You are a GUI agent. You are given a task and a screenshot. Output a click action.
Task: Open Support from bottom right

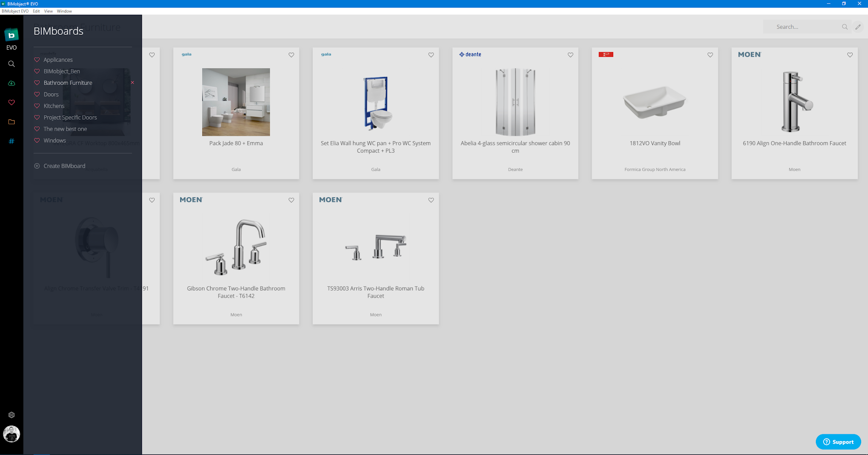tap(838, 441)
